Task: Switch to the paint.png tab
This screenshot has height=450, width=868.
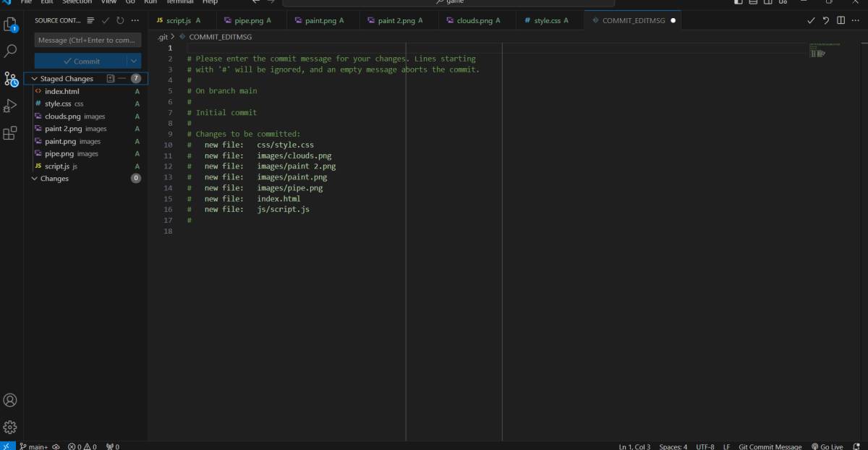Action: click(x=323, y=20)
